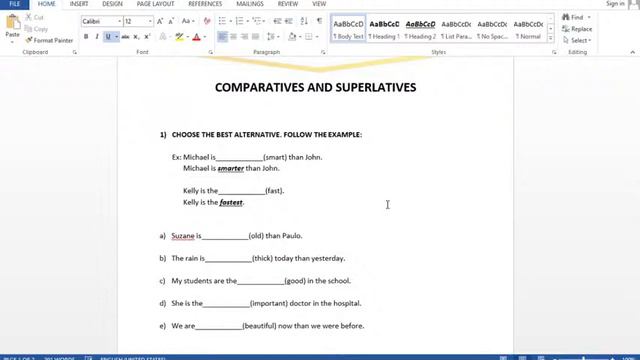640x360 pixels.
Task: Expand the highlight color arrow
Action: pos(188,37)
